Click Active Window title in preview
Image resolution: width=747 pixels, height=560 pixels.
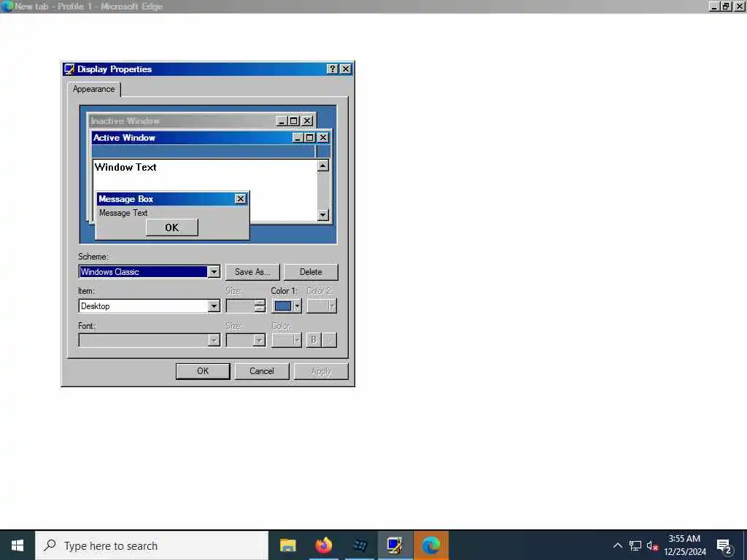(x=124, y=138)
